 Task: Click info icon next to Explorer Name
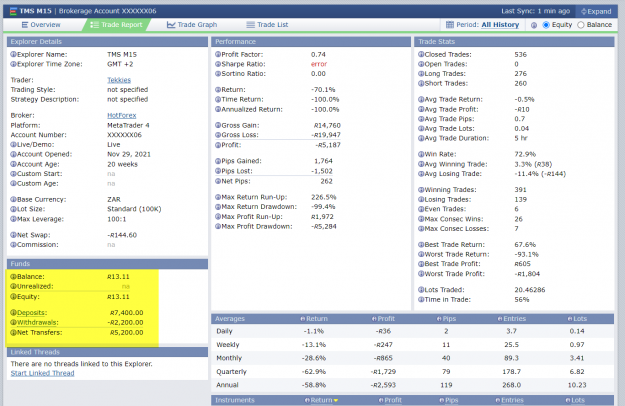click(14, 54)
